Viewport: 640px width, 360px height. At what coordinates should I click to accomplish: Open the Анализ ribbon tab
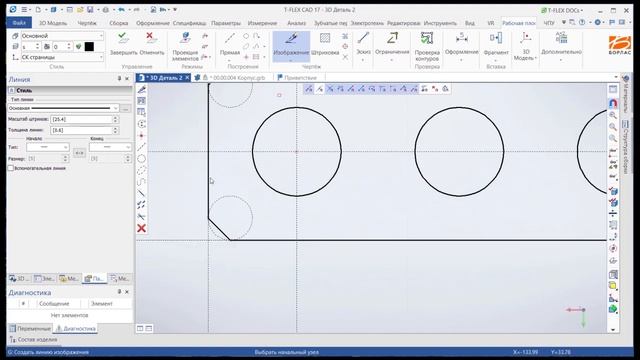tap(296, 23)
